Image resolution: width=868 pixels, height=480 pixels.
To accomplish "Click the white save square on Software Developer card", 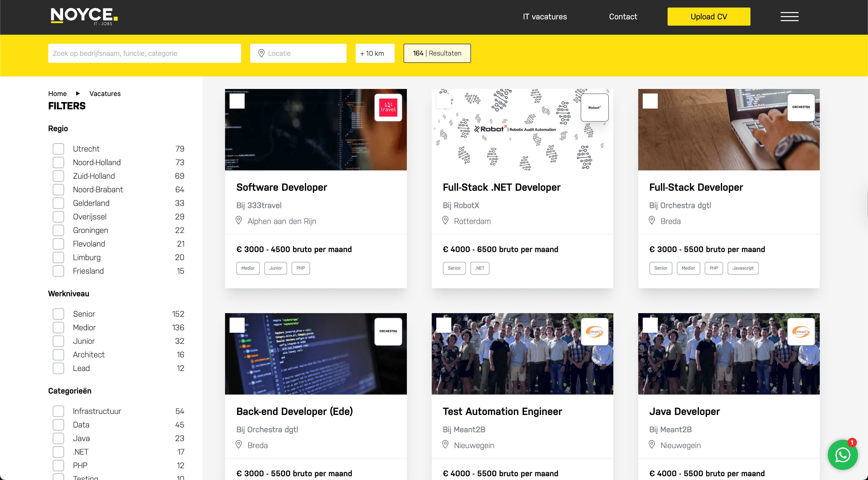I will pyautogui.click(x=237, y=101).
